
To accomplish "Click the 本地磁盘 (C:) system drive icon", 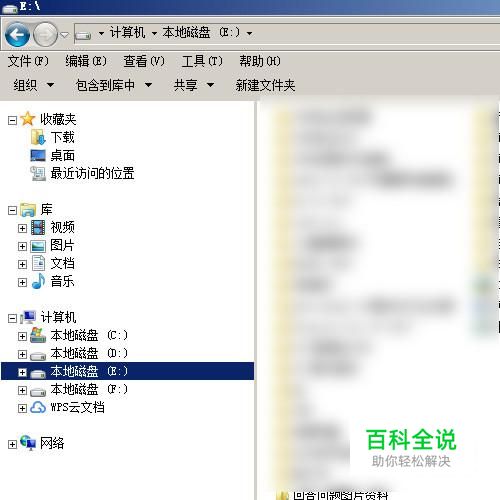I will click(x=38, y=335).
